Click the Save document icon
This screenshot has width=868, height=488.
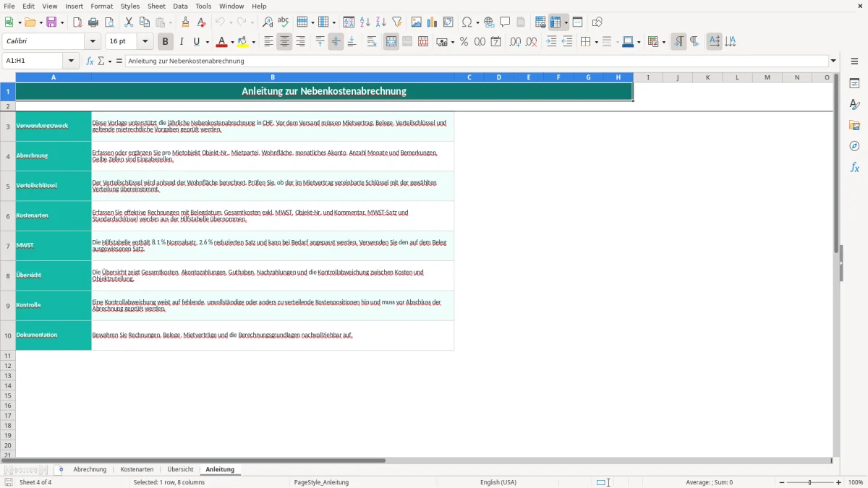(51, 22)
